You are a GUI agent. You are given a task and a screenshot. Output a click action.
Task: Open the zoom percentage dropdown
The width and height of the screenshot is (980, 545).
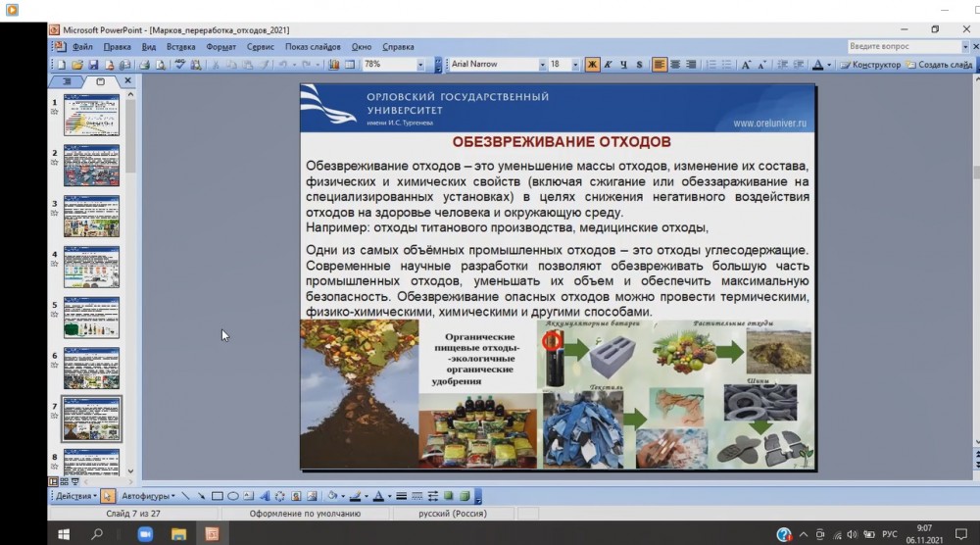tap(422, 65)
